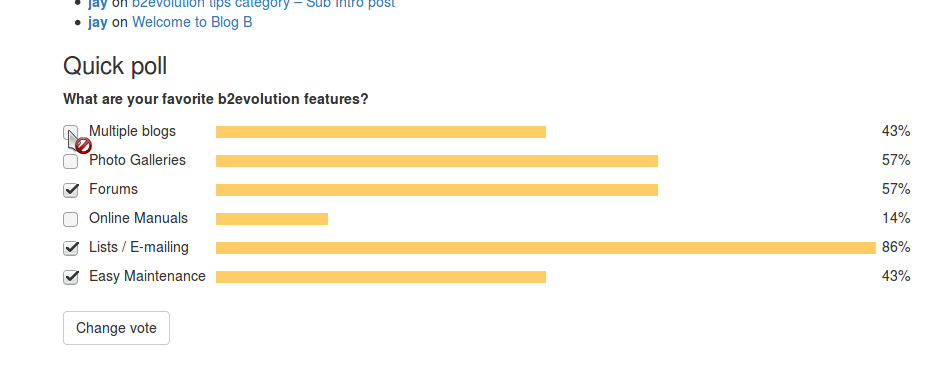Click the Online Manuals 14% result bar

pos(272,219)
